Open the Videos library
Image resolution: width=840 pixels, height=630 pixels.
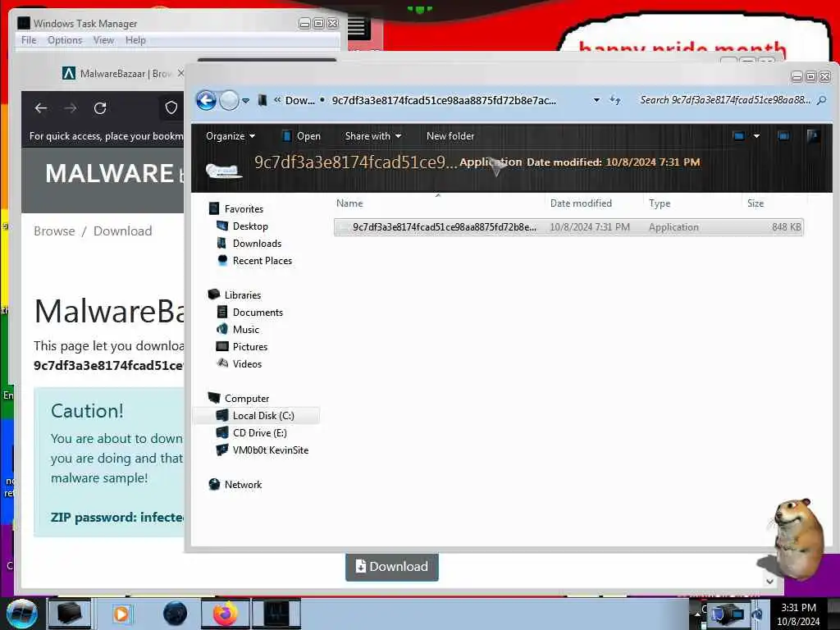click(x=239, y=363)
